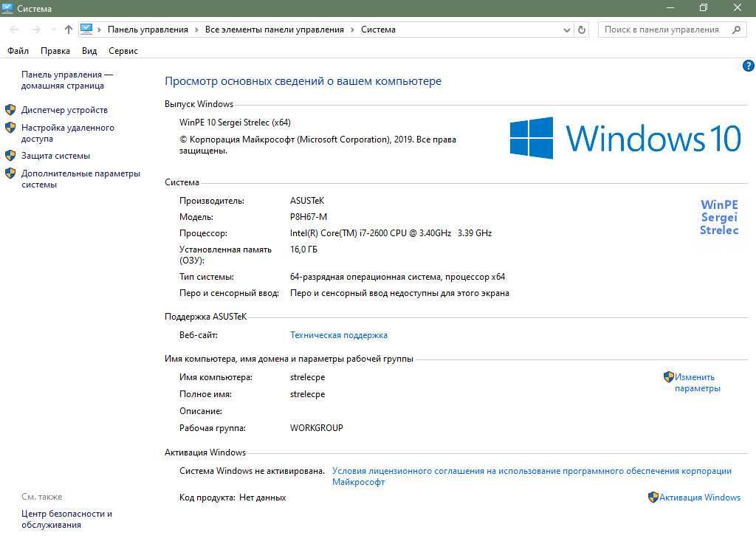Click the Forward navigation arrow
This screenshot has height=544, width=756.
35,30
